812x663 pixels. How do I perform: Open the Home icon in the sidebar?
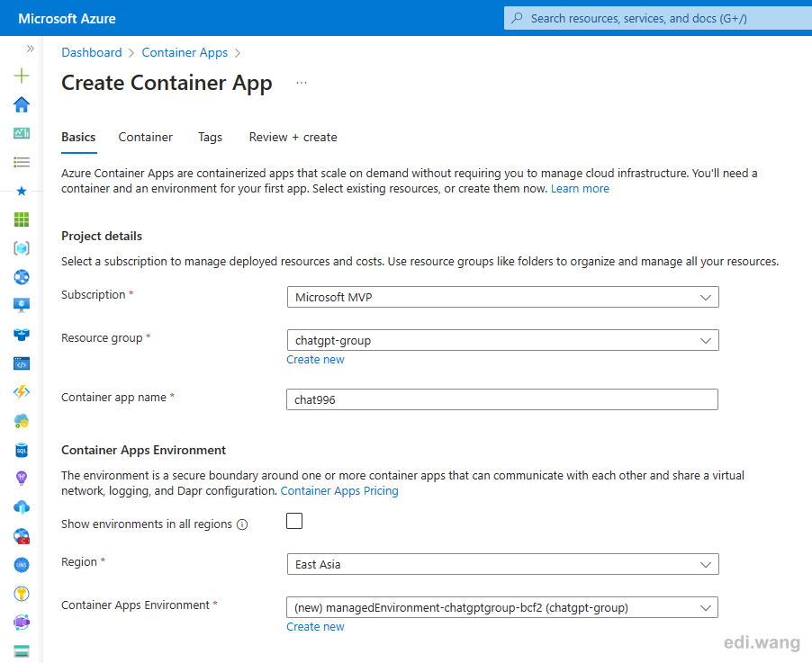pos(22,104)
